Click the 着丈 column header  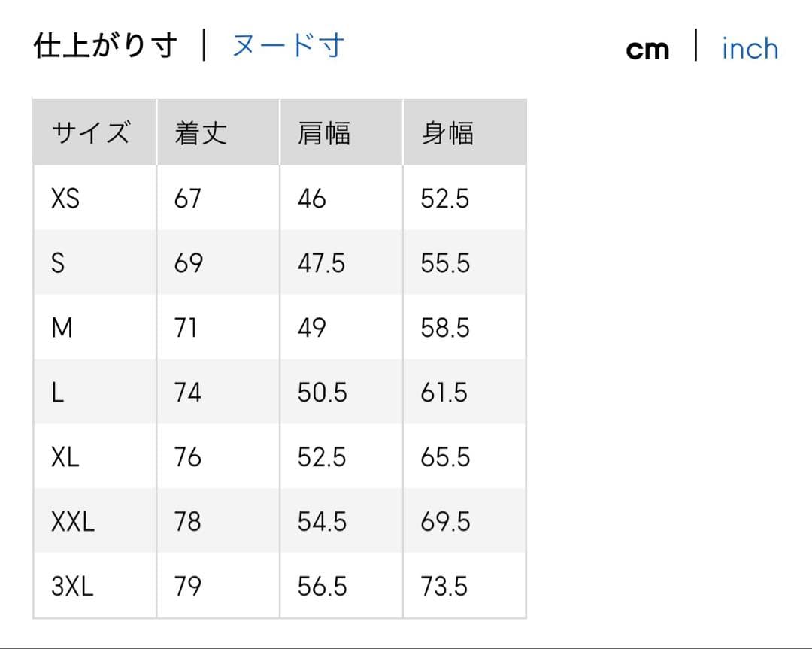[x=201, y=133]
